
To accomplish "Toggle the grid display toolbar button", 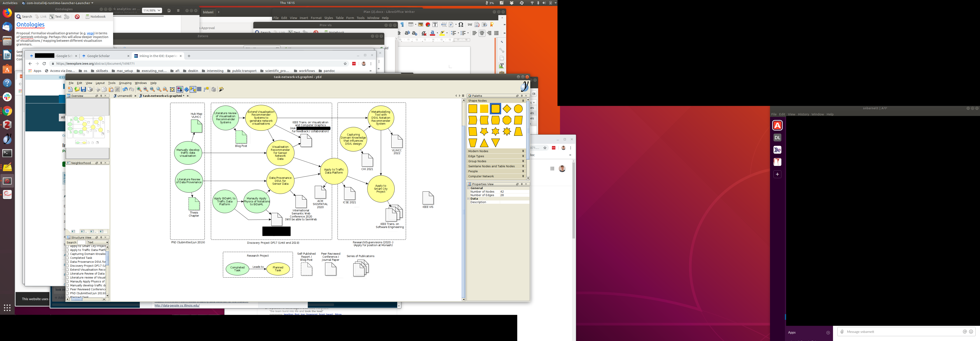I will [x=199, y=89].
